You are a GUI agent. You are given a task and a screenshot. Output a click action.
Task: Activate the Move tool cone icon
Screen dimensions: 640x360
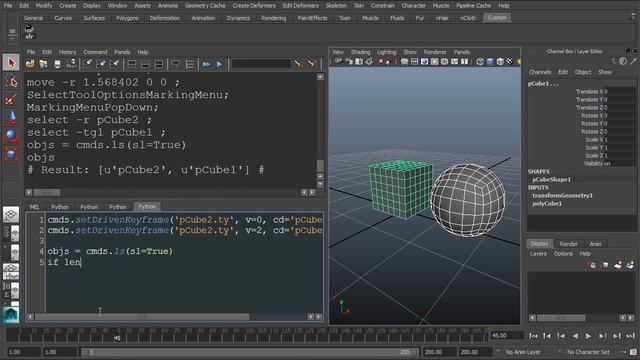pos(11,118)
